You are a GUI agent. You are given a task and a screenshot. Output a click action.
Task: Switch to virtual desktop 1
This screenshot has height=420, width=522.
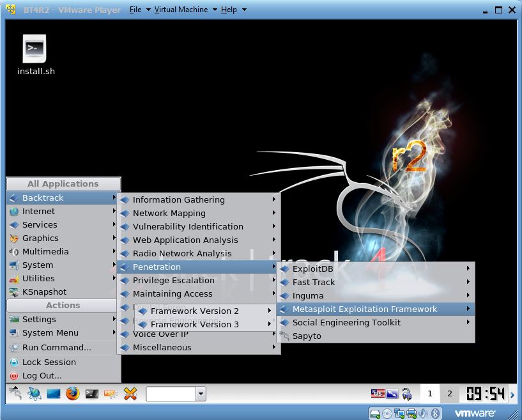[x=430, y=394]
